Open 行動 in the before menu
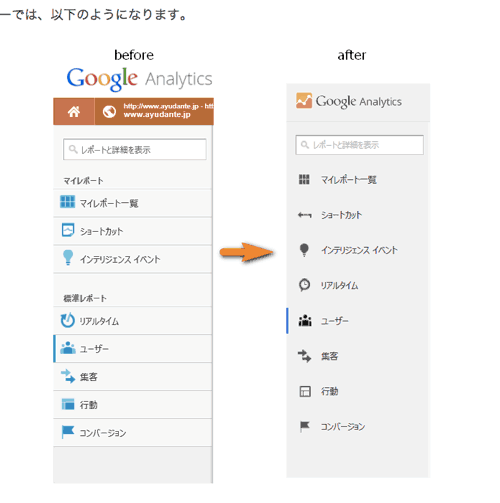Screen dimensions: 500x503 [x=133, y=405]
